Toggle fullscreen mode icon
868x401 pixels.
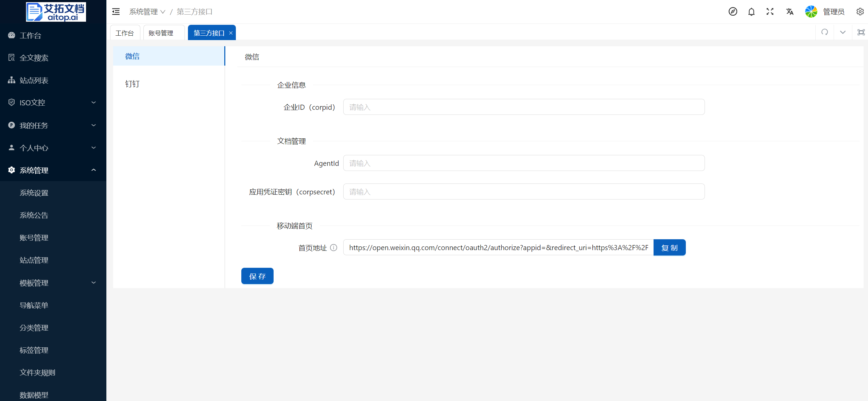(770, 12)
